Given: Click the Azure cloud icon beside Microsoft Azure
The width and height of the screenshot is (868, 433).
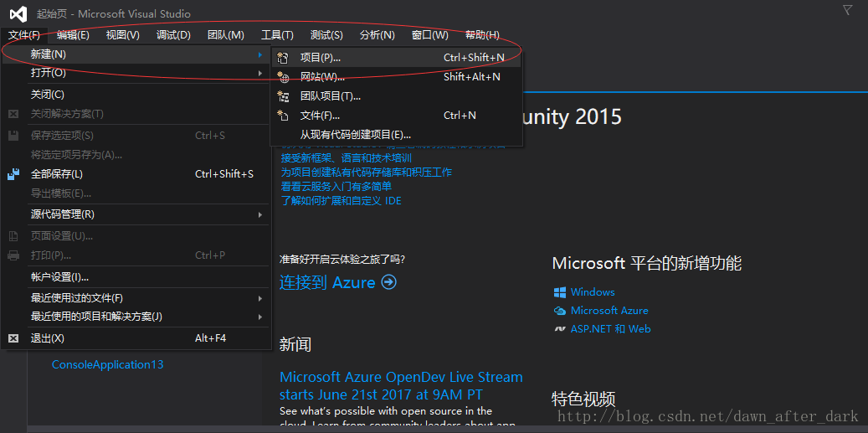Looking at the screenshot, I should tap(560, 311).
